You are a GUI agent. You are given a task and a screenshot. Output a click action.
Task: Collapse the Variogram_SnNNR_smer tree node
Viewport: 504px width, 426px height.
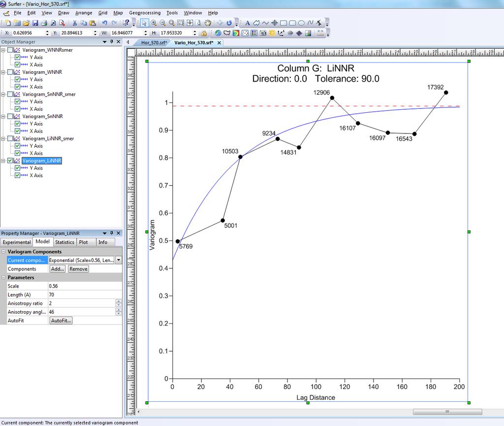coord(3,94)
